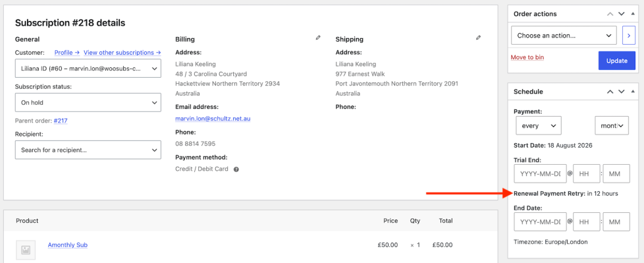Viewport: 644px width, 263px height.
Task: Open Subscription status dropdown
Action: (88, 102)
